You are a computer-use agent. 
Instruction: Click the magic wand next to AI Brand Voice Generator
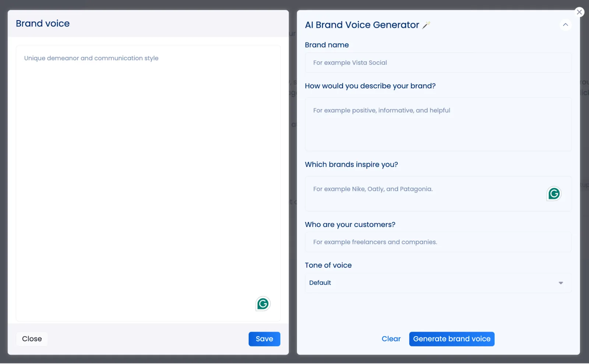coord(426,24)
